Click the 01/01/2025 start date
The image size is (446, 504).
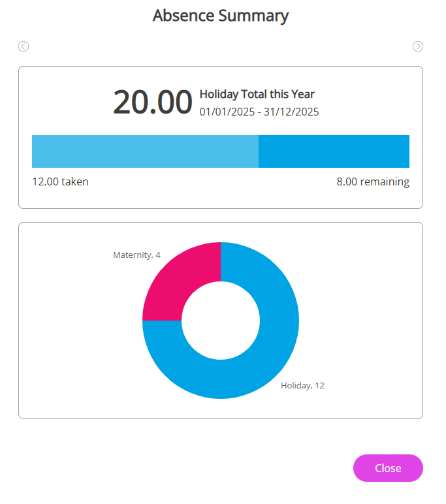226,112
